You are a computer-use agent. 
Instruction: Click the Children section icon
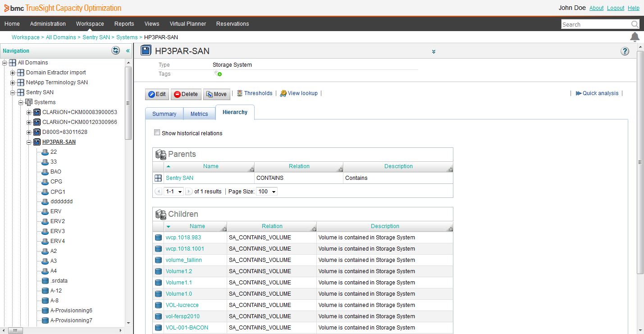(x=160, y=215)
